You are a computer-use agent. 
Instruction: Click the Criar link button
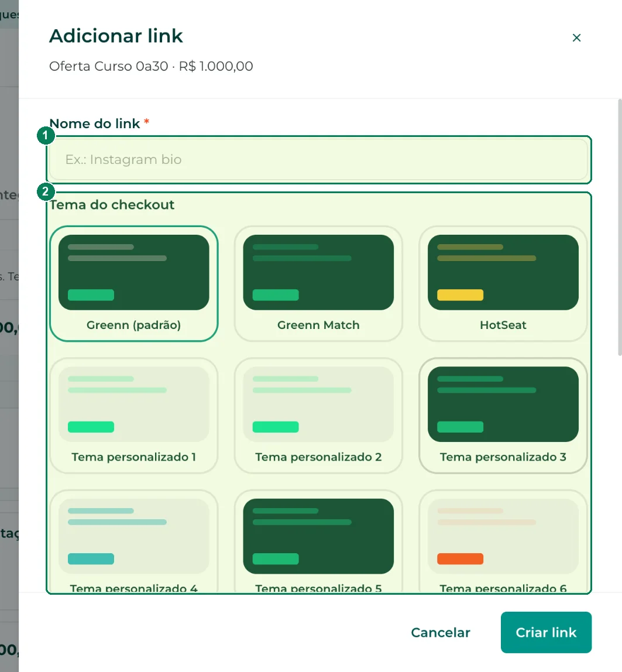pos(546,633)
